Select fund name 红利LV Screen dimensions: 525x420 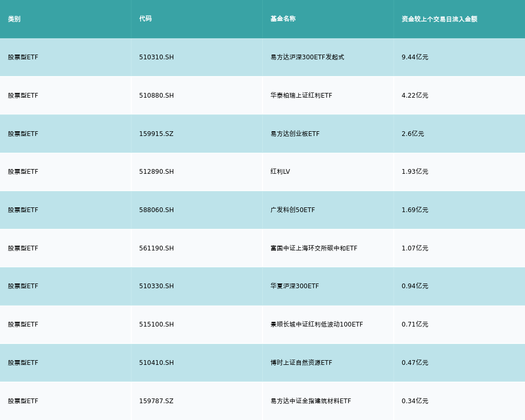[280, 172]
